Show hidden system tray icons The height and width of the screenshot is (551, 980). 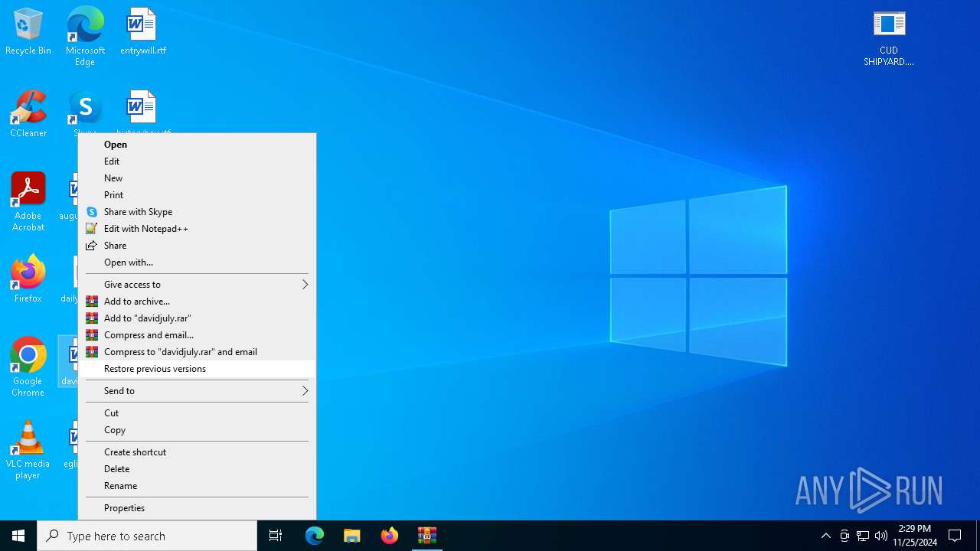coord(826,536)
